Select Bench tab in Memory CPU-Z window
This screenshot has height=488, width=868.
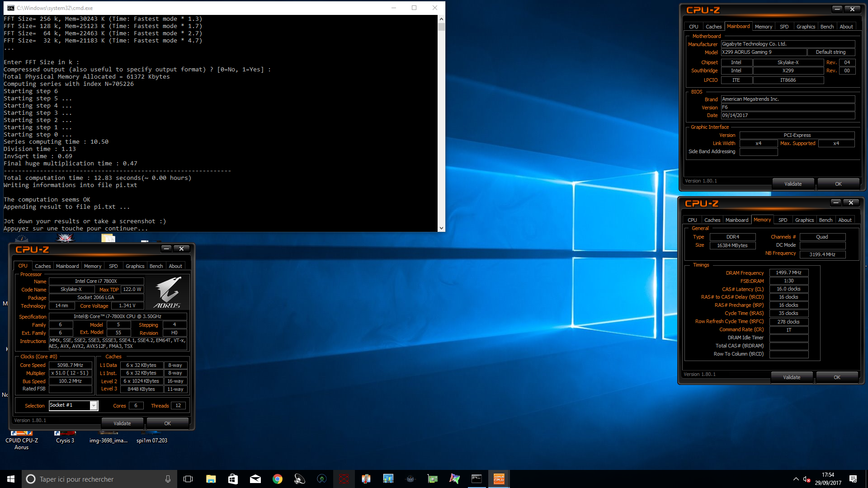pyautogui.click(x=826, y=220)
